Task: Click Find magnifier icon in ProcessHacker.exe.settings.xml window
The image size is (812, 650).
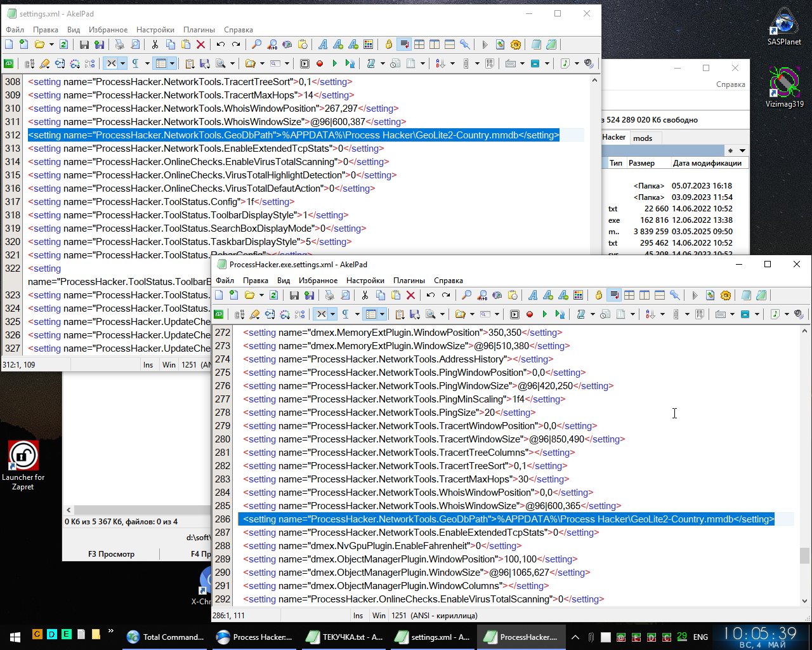Action: (467, 295)
